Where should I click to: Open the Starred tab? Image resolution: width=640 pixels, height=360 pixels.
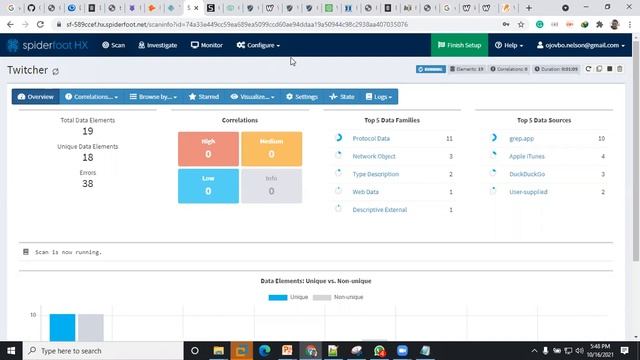204,97
